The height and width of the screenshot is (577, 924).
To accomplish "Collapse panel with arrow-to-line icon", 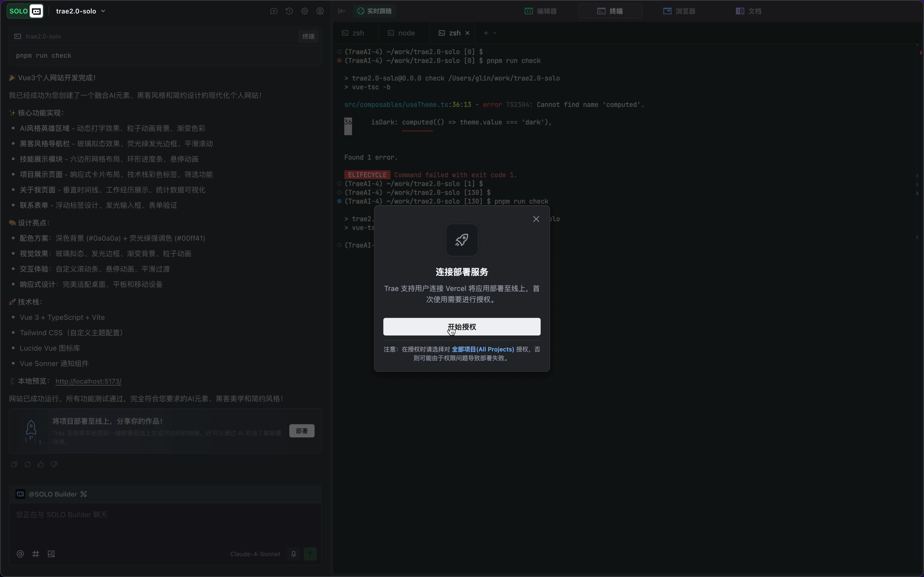I will 342,11.
